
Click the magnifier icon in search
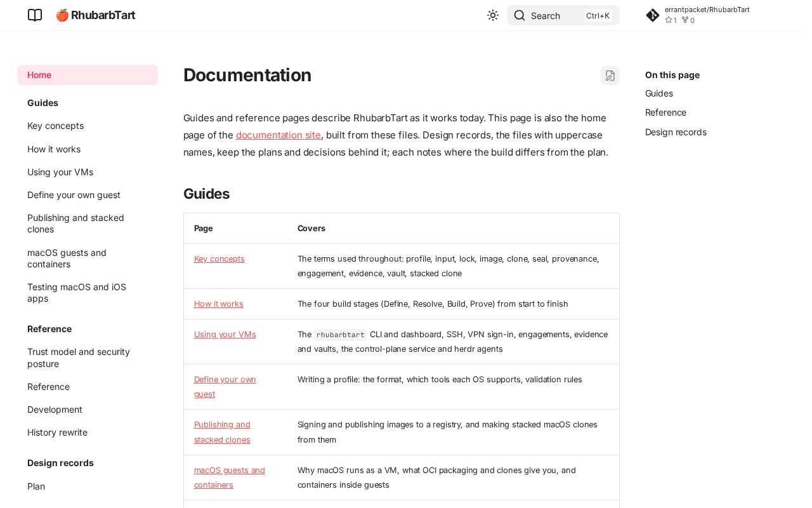pos(520,15)
